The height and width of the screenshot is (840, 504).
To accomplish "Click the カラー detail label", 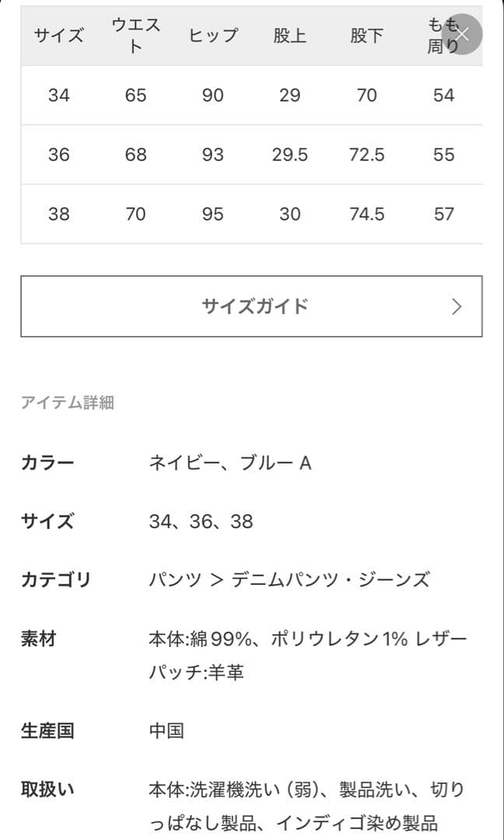I will pos(47,462).
